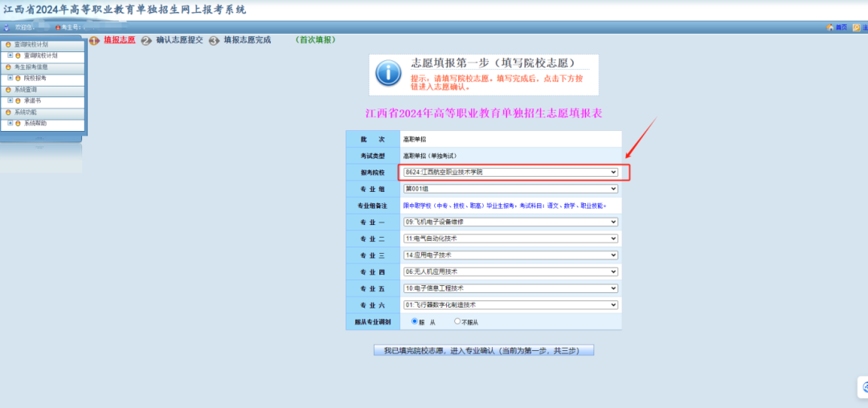Click the red icon before 考生号
Screen dimensions: 868x408
pyautogui.click(x=58, y=27)
